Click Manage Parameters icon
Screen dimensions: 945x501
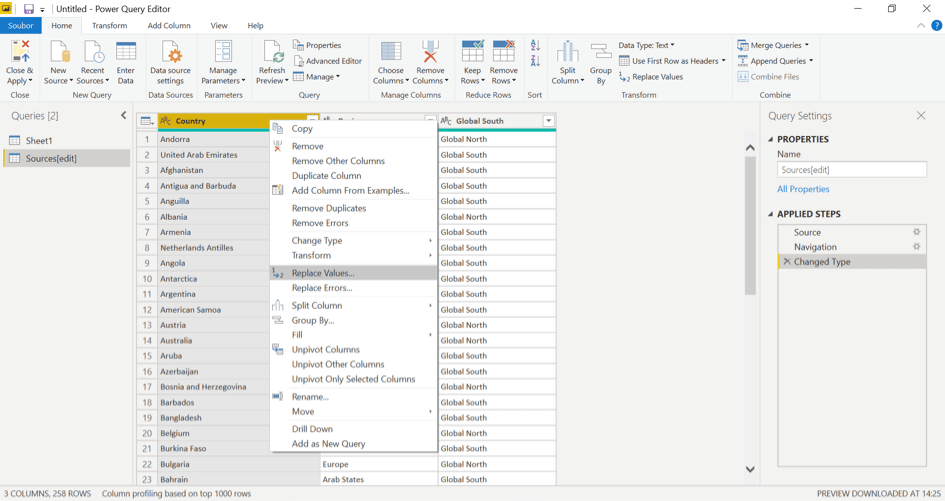click(223, 52)
